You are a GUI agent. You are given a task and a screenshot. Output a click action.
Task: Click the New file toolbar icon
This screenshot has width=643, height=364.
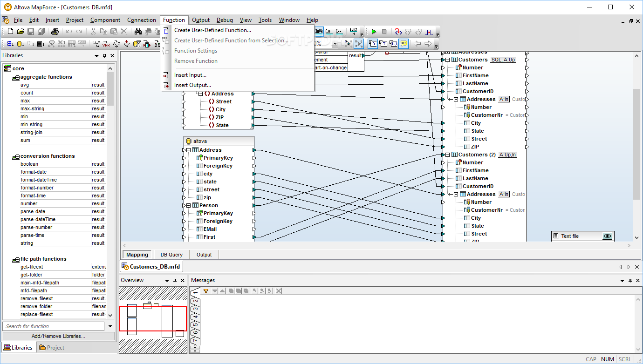pyautogui.click(x=10, y=32)
